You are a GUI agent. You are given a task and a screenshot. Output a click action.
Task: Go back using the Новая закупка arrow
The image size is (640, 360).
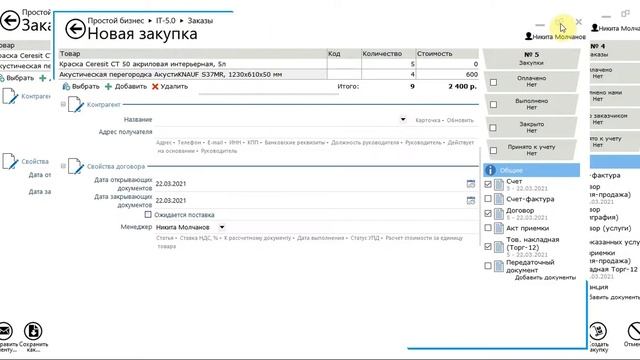(x=76, y=29)
